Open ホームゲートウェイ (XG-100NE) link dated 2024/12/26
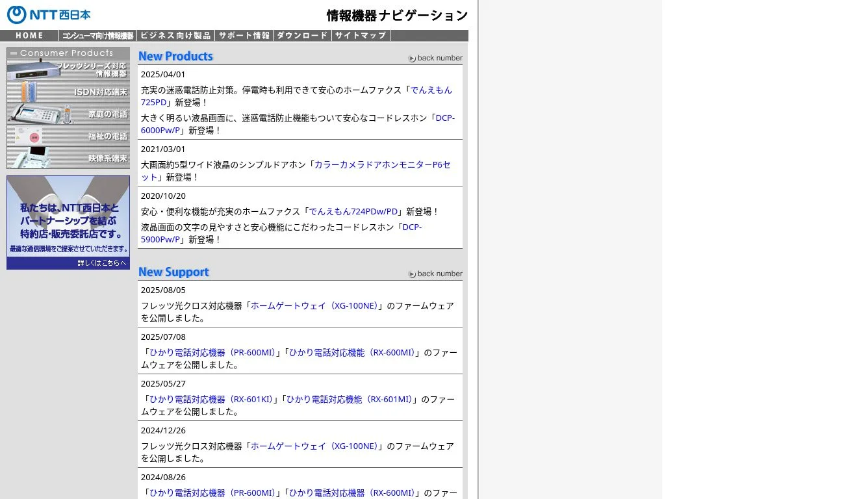This screenshot has width=868, height=499. point(314,446)
